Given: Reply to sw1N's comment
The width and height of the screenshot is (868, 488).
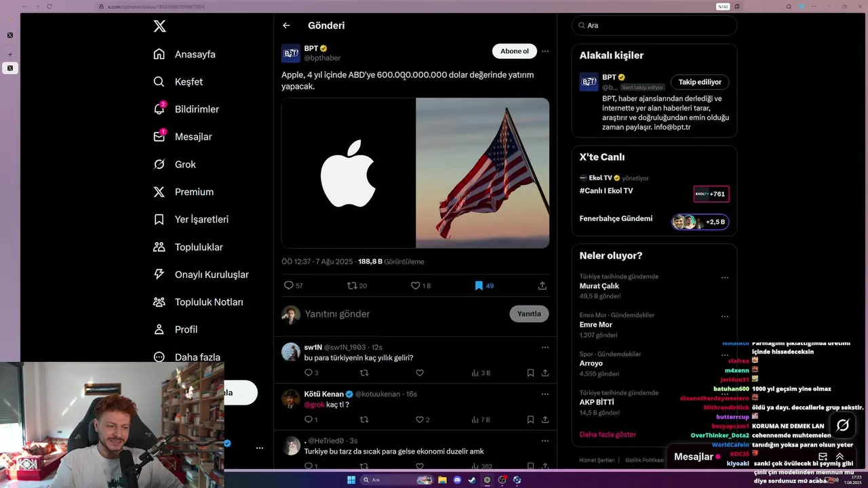Looking at the screenshot, I should 311,373.
